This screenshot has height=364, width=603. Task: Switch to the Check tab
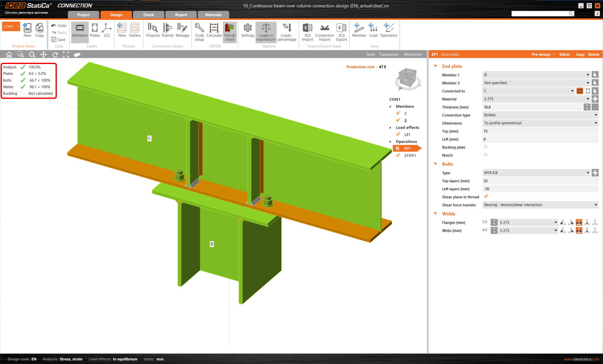148,14
